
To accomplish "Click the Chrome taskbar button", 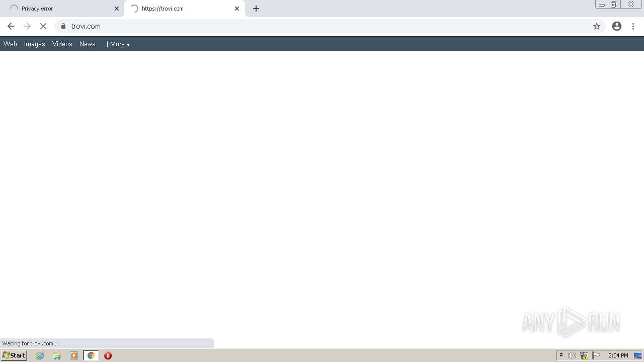I will (x=91, y=355).
